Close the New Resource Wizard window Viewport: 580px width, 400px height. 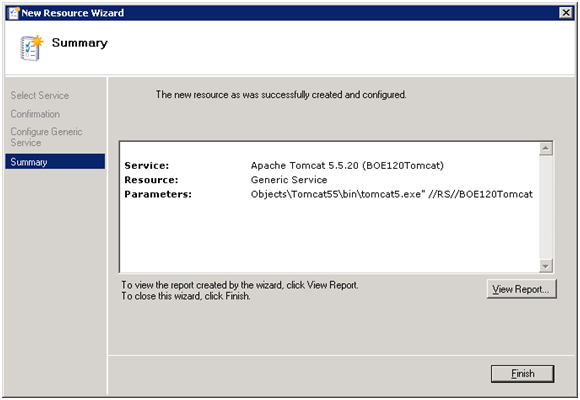point(566,13)
